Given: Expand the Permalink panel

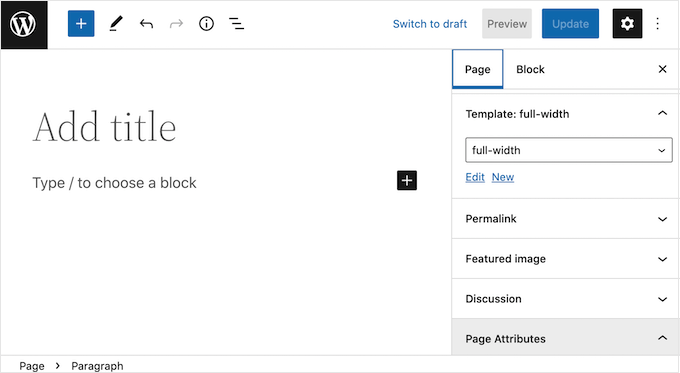Looking at the screenshot, I should [x=566, y=219].
